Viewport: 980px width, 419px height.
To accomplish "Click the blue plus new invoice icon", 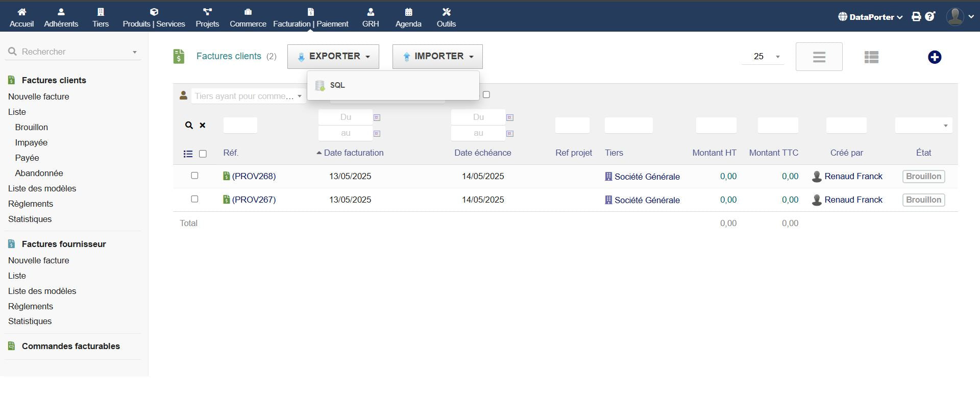I will click(x=934, y=57).
